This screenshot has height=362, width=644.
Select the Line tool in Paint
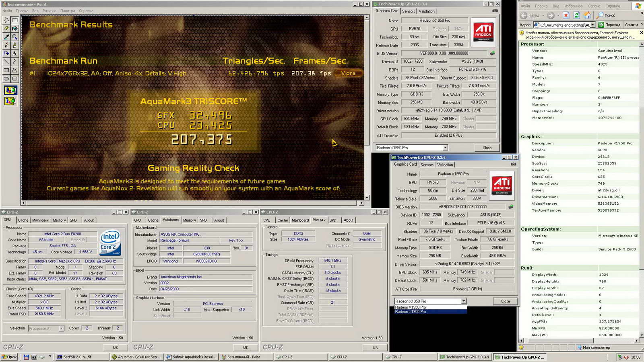pyautogui.click(x=6, y=62)
